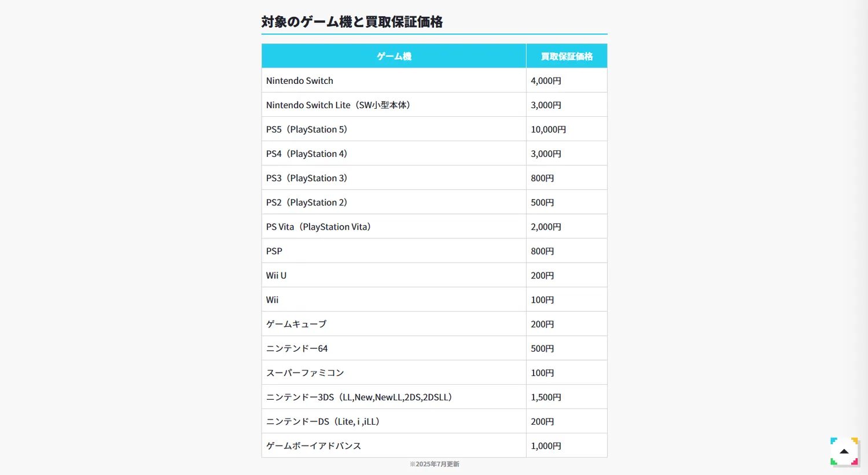Click the PS2 (PlayStation 2) cell
The height and width of the screenshot is (475, 868).
[307, 202]
